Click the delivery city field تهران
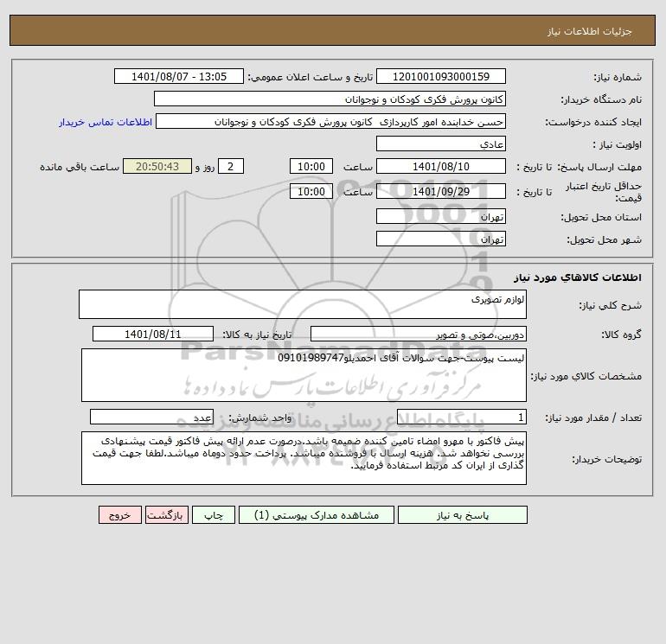This screenshot has height=644, width=666. 441,239
